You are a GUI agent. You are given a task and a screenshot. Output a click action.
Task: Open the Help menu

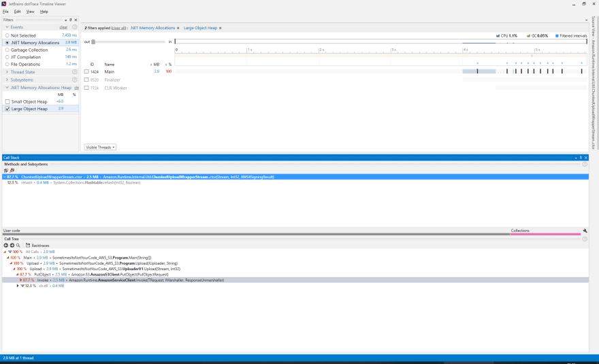(x=44, y=12)
